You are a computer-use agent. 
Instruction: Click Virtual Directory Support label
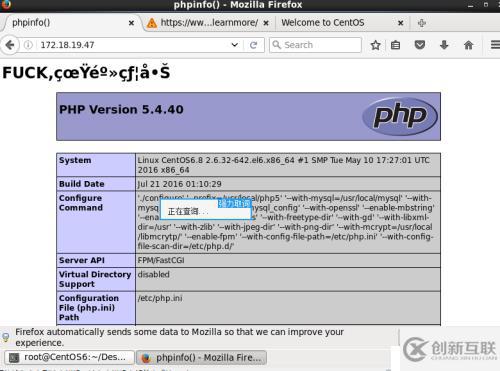click(95, 279)
